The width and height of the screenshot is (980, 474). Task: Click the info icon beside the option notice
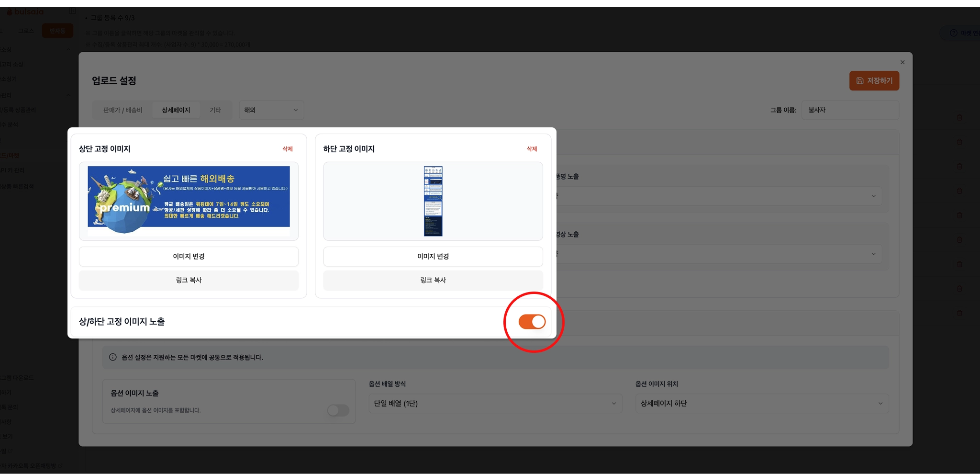click(113, 357)
